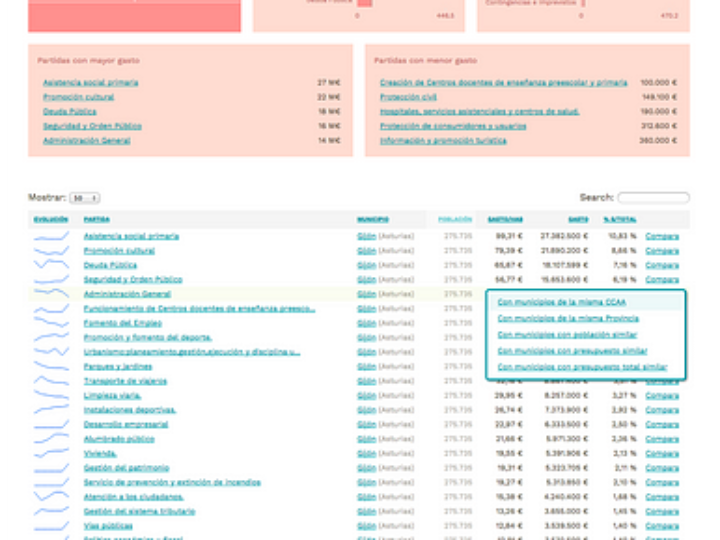Viewport: 720px width, 540px height.
Task: Open Compara for Asistencia social primaria row
Action: (662, 237)
